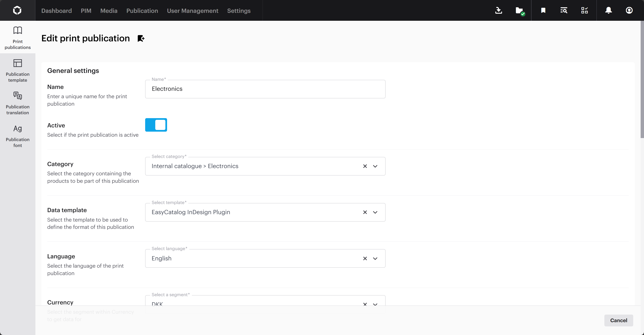Open the search list icon in top bar
This screenshot has height=335, width=644.
(564, 10)
